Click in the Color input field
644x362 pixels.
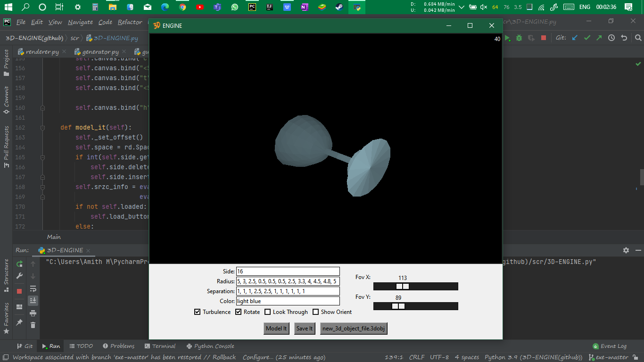(x=288, y=301)
